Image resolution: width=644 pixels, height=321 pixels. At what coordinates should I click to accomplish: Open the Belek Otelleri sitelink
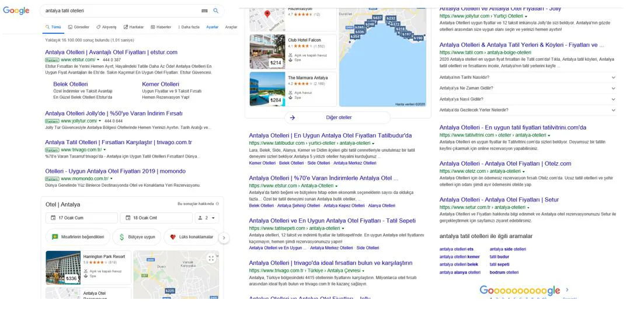click(x=71, y=84)
